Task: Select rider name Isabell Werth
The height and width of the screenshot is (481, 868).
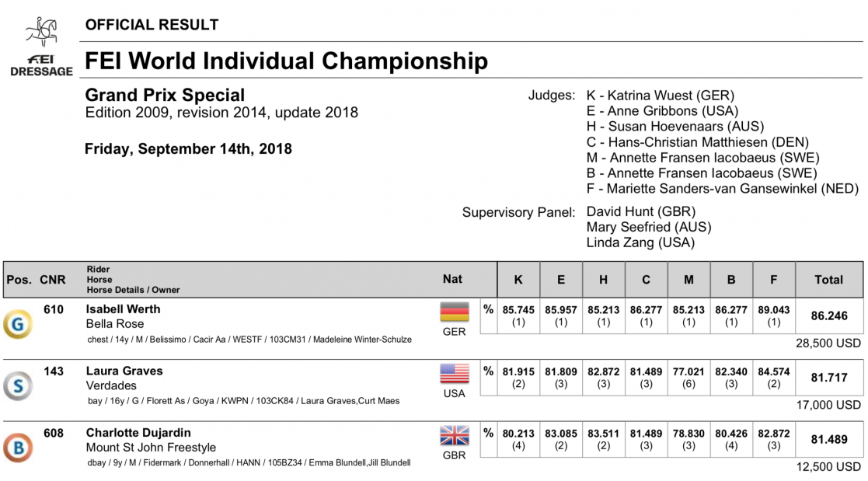Action: tap(124, 309)
